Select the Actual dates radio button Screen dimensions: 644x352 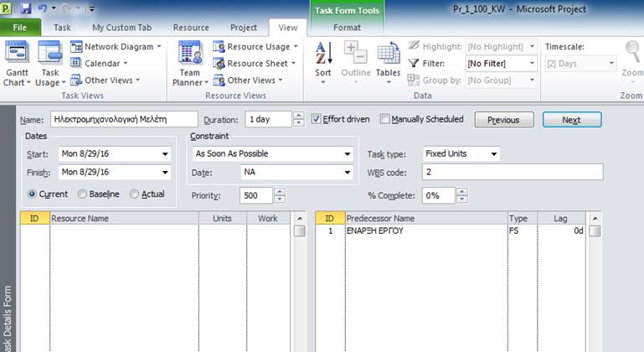(x=134, y=194)
